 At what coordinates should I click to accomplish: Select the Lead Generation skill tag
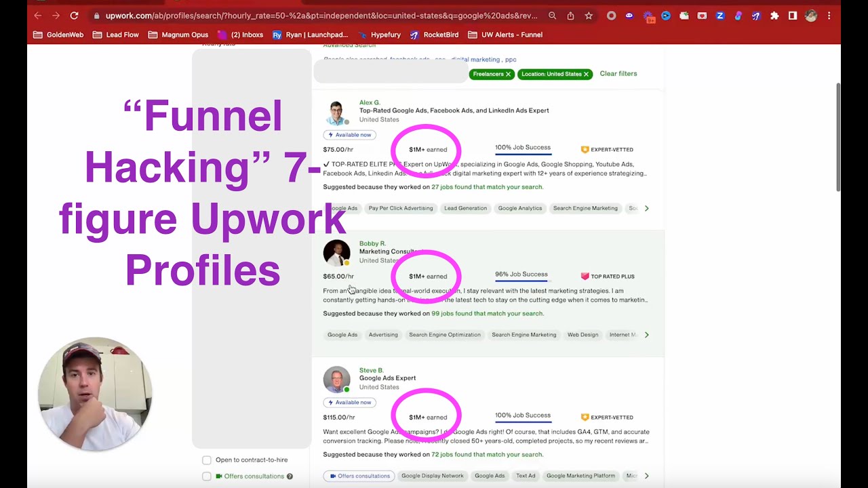pos(465,208)
